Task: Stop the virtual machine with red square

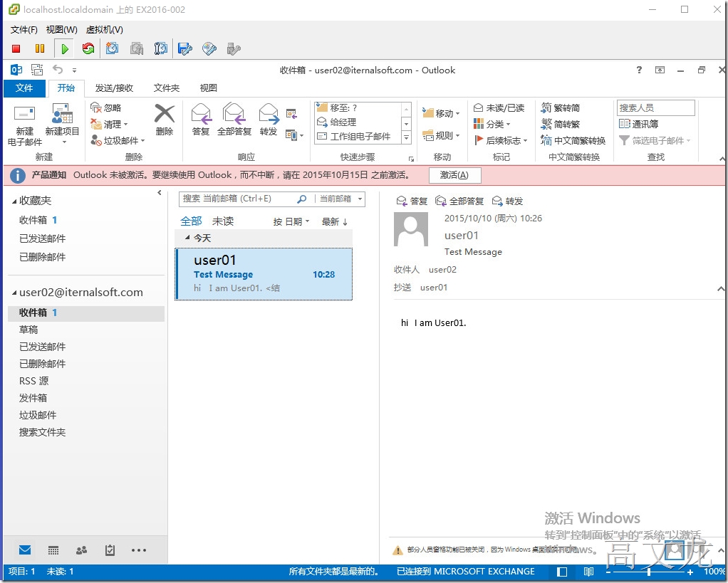Action: click(x=16, y=48)
